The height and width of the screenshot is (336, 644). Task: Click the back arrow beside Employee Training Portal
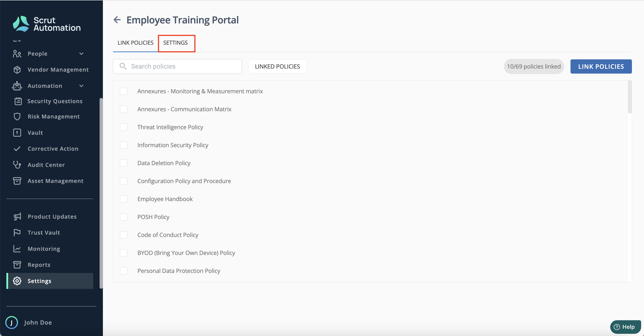click(x=117, y=20)
